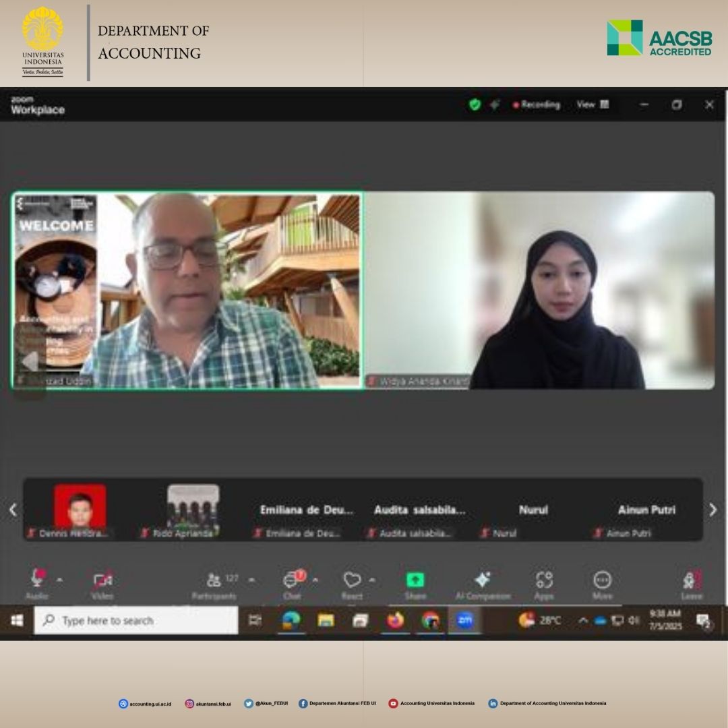Open the Chat panel

293,580
